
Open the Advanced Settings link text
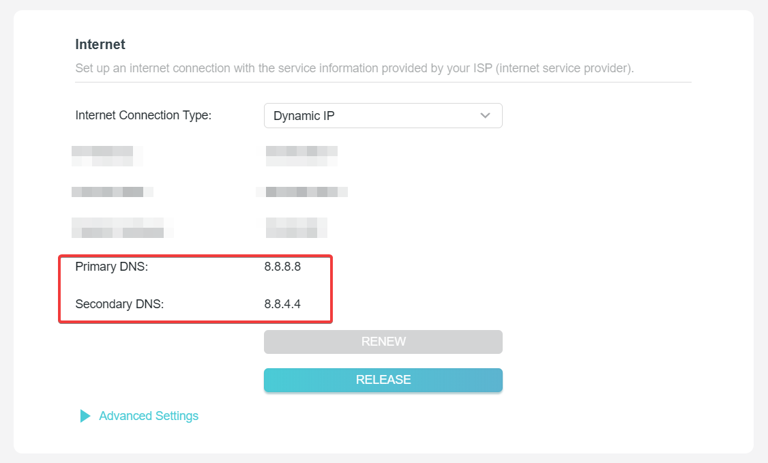(148, 416)
